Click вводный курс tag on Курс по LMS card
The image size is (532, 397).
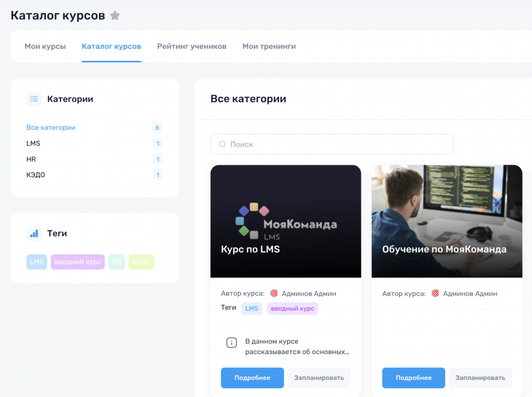(292, 308)
